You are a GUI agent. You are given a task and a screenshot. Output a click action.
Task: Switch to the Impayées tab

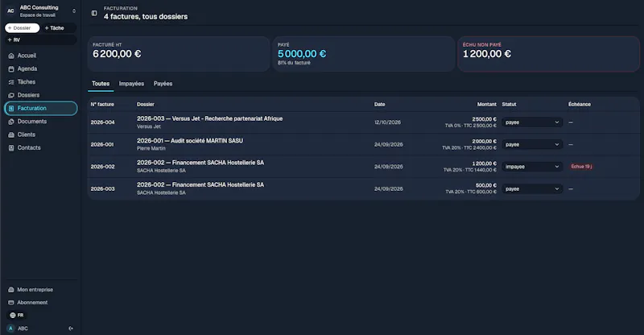pyautogui.click(x=131, y=84)
